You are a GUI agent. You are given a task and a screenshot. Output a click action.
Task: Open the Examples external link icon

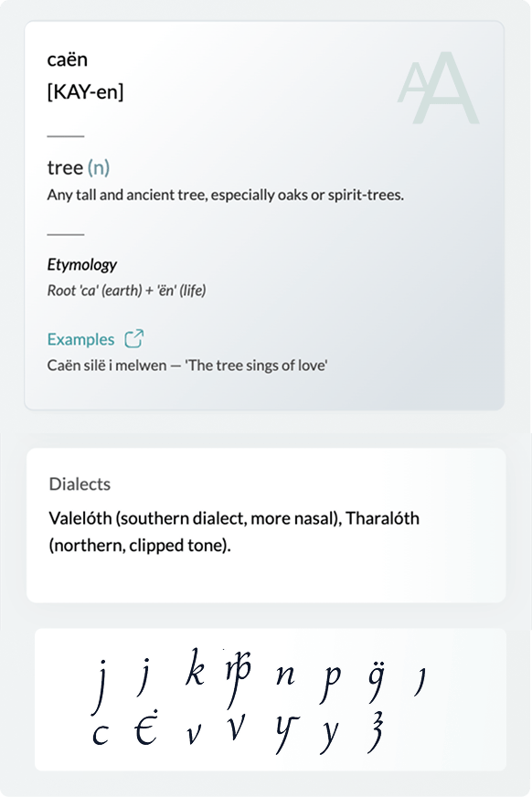134,338
